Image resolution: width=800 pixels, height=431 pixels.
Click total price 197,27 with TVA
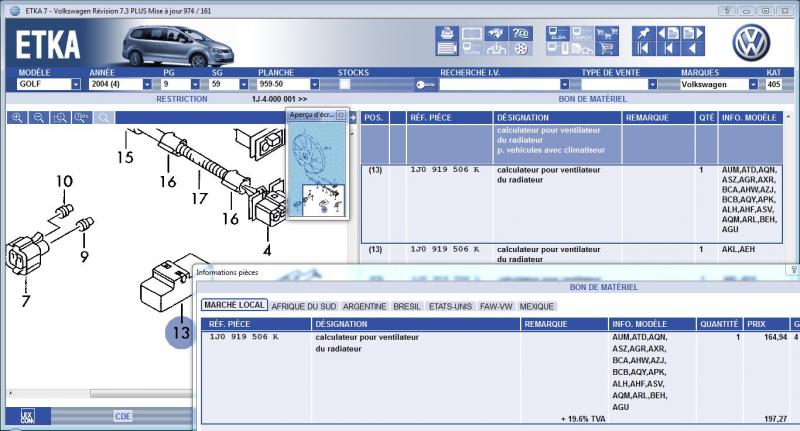[x=776, y=419]
